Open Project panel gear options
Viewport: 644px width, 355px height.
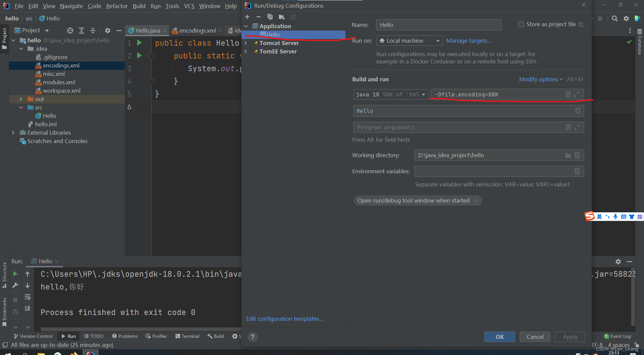point(107,31)
